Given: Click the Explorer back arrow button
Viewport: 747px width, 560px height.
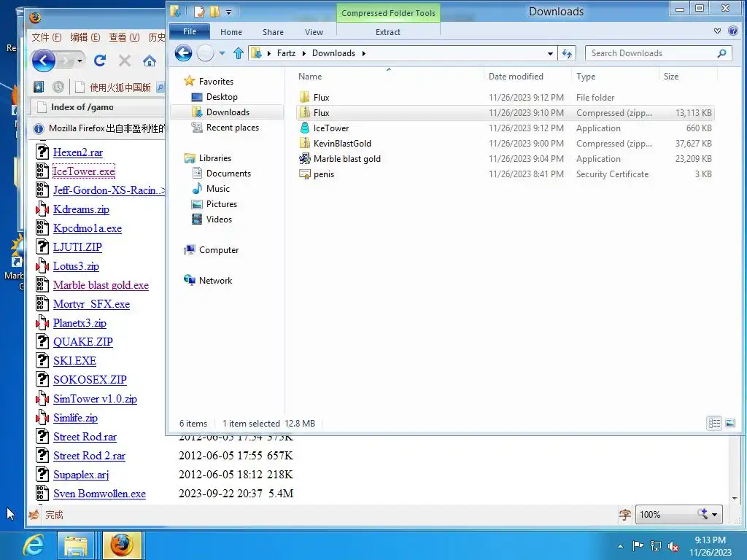Looking at the screenshot, I should (x=183, y=52).
